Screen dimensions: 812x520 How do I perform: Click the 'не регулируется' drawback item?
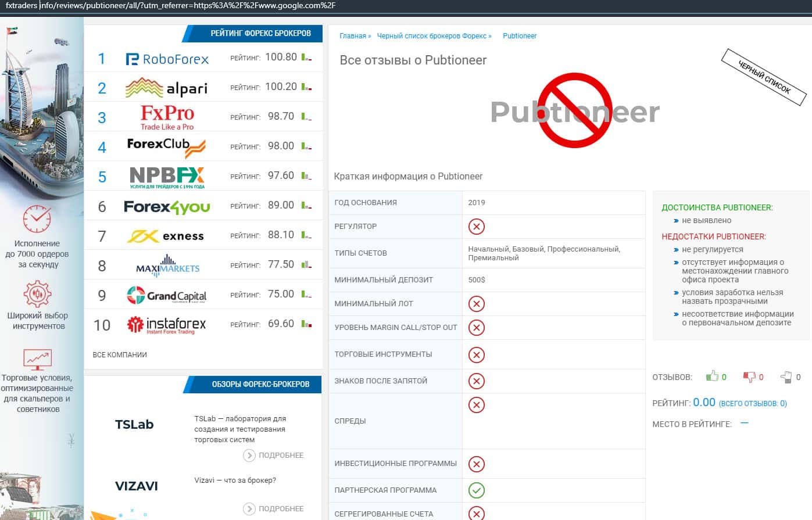point(713,249)
